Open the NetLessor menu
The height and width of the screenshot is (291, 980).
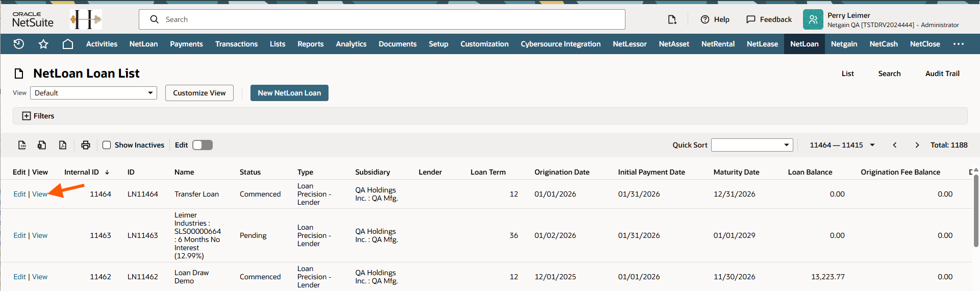click(x=630, y=44)
